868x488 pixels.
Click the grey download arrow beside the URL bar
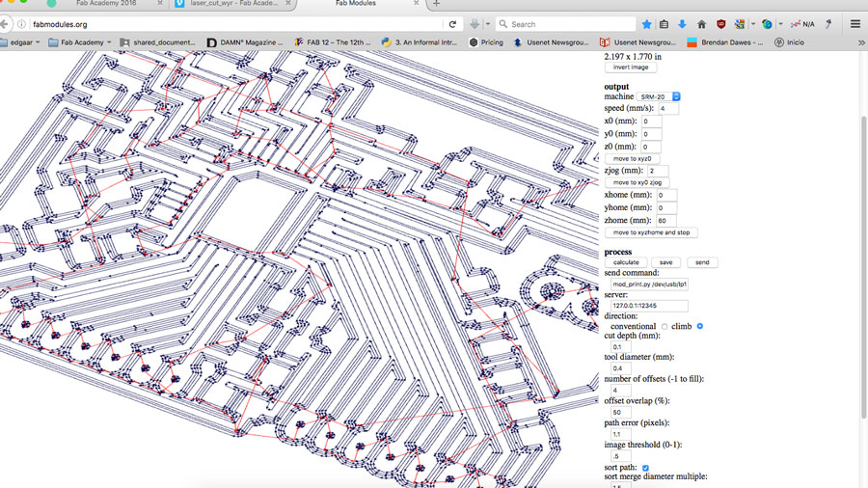click(475, 24)
